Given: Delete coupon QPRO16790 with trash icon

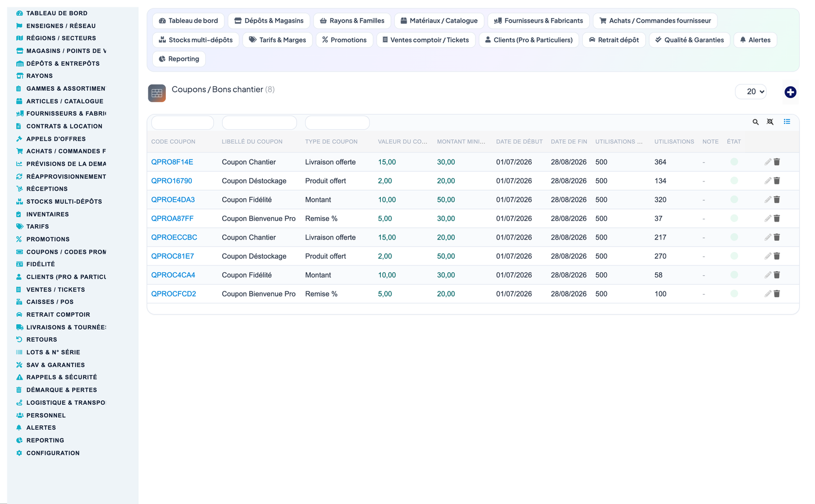Looking at the screenshot, I should pyautogui.click(x=777, y=181).
